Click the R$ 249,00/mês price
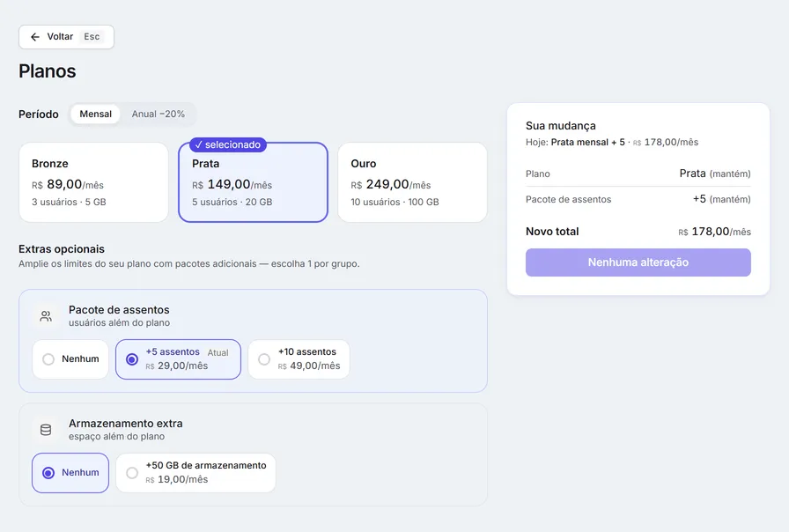Screen dimensions: 789x532 tap(391, 185)
